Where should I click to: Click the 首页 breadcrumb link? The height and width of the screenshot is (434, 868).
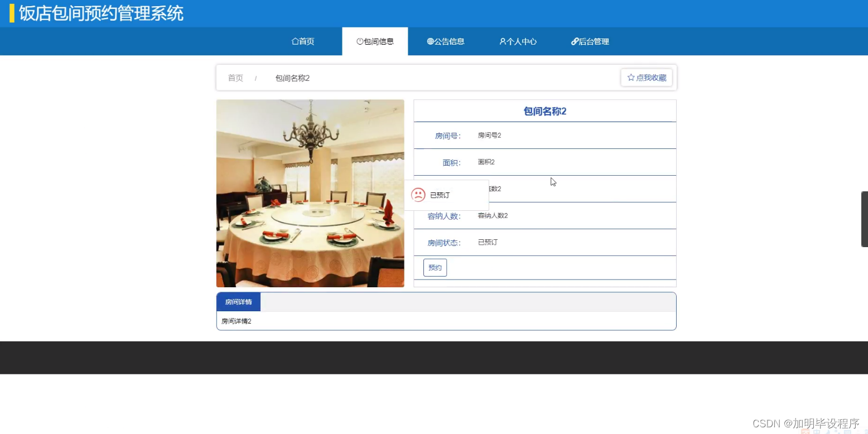point(235,78)
